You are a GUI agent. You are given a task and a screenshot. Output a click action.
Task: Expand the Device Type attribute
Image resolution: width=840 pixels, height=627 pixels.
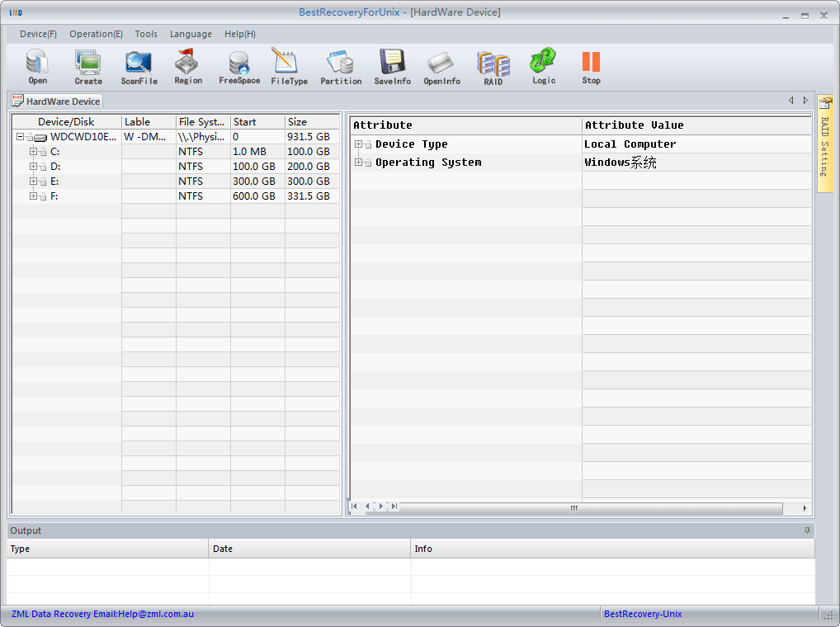359,144
